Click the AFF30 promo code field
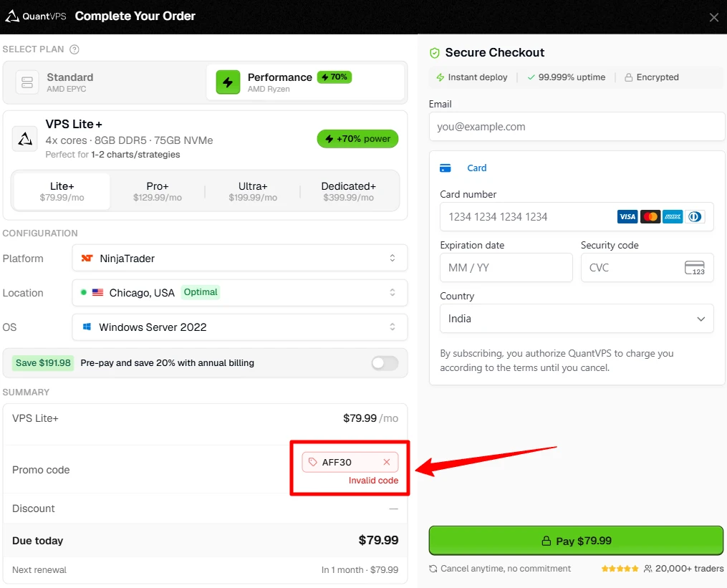 (350, 463)
